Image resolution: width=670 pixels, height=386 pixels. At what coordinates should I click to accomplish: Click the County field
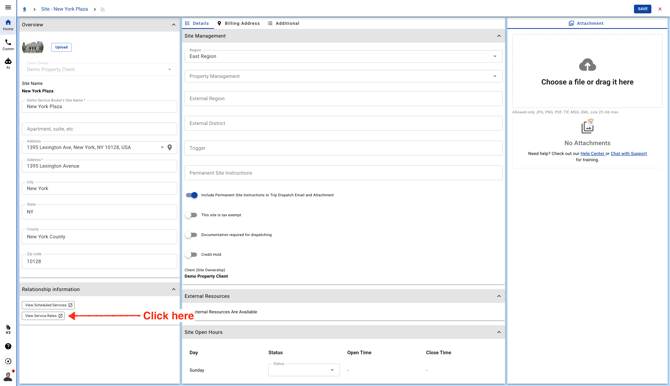point(99,236)
